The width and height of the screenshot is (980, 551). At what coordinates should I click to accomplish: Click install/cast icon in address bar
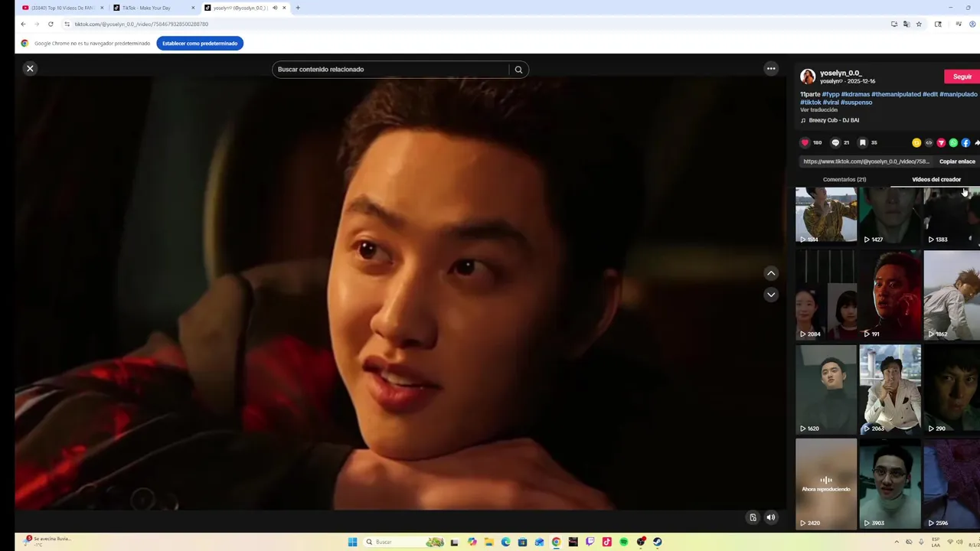click(893, 24)
